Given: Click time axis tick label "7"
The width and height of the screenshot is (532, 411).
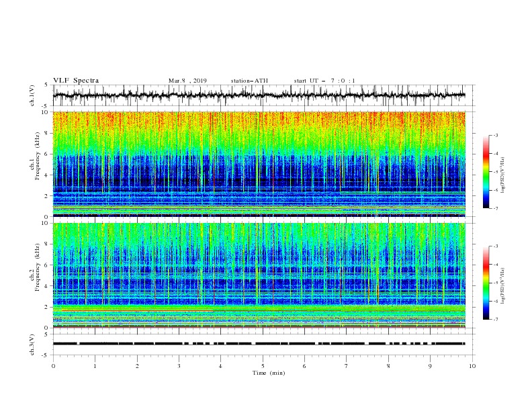Looking at the screenshot, I should click(347, 366).
